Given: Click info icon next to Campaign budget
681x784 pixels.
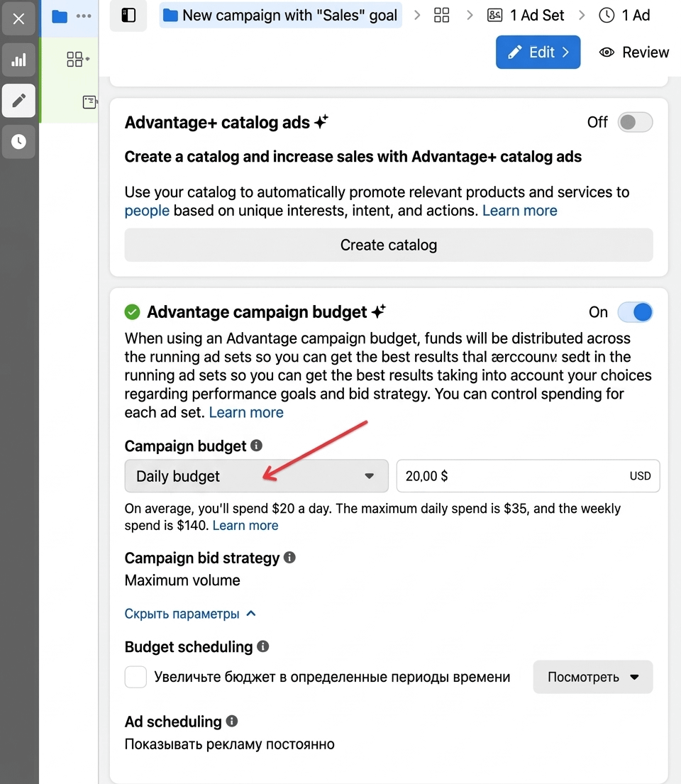Looking at the screenshot, I should click(257, 446).
